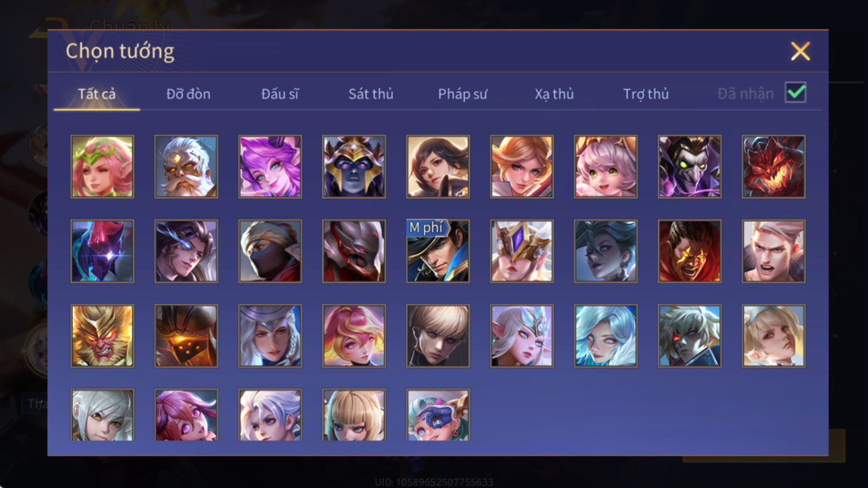Close the Chọn tướng dialog
Viewport: 868px width, 488px height.
click(800, 52)
